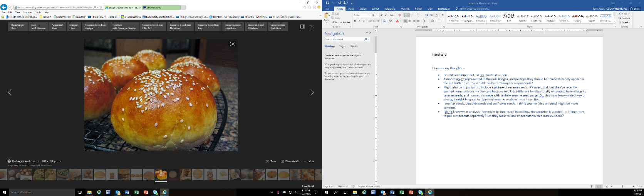Image resolution: width=644 pixels, height=196 pixels.
Task: Click the Shading paint bucket icon
Action: [432, 21]
